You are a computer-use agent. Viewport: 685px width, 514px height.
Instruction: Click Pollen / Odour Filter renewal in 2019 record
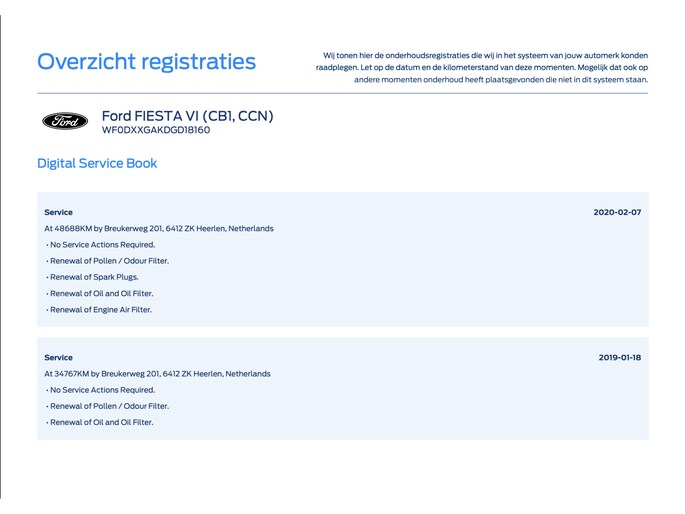coord(108,406)
